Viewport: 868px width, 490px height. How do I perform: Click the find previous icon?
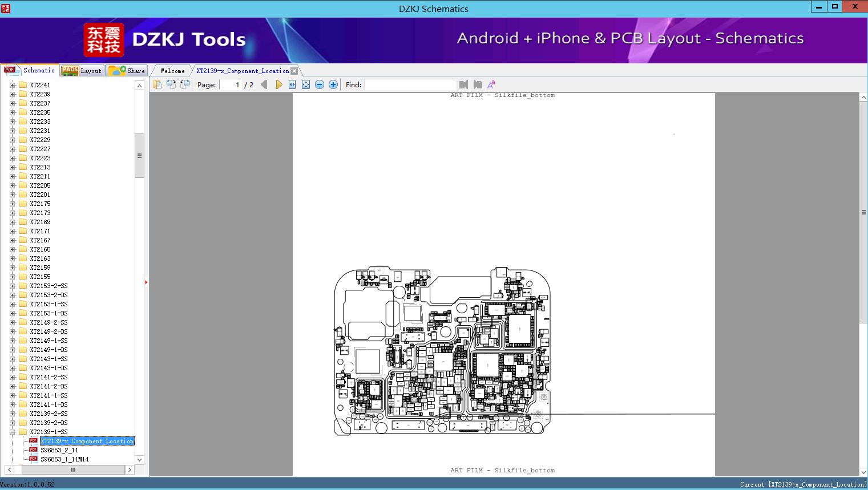[x=463, y=84]
